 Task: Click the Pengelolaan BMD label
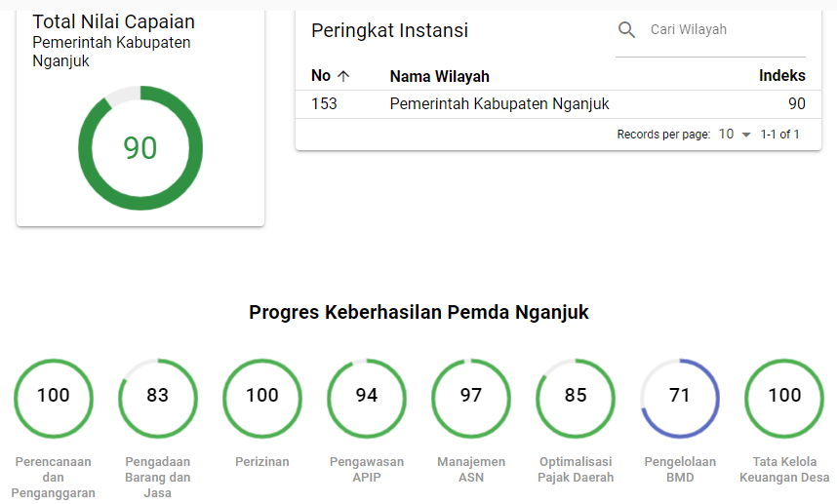[680, 469]
